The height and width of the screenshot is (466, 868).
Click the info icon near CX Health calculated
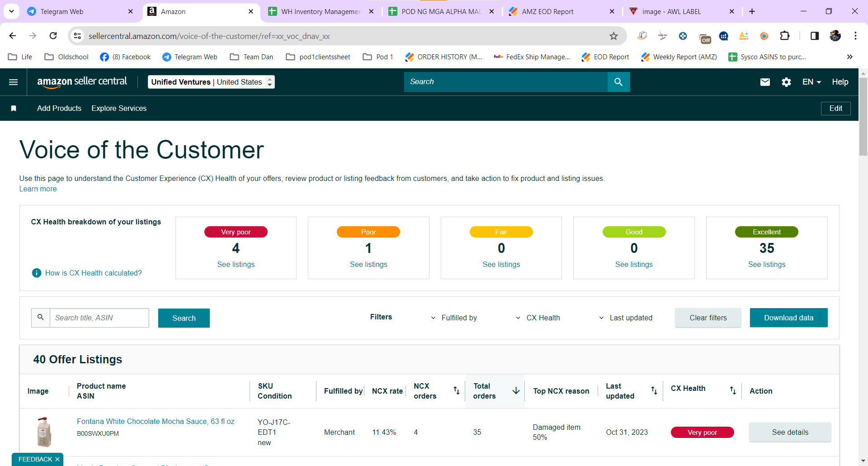37,273
